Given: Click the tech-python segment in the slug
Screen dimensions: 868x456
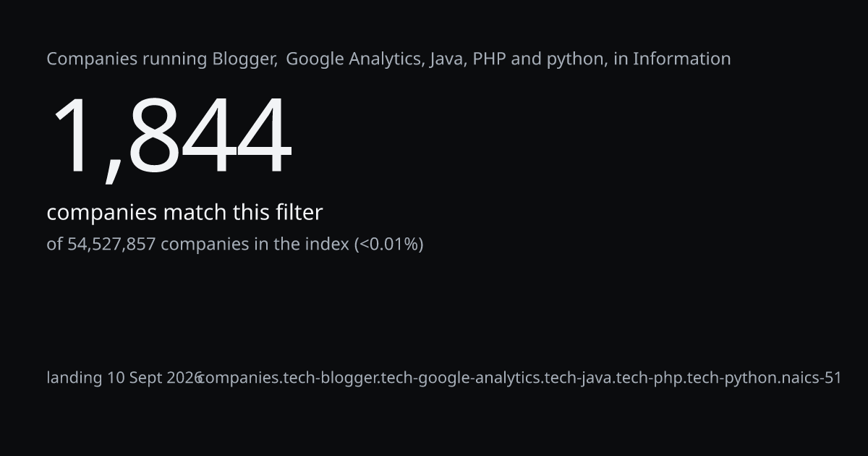Looking at the screenshot, I should [728, 378].
